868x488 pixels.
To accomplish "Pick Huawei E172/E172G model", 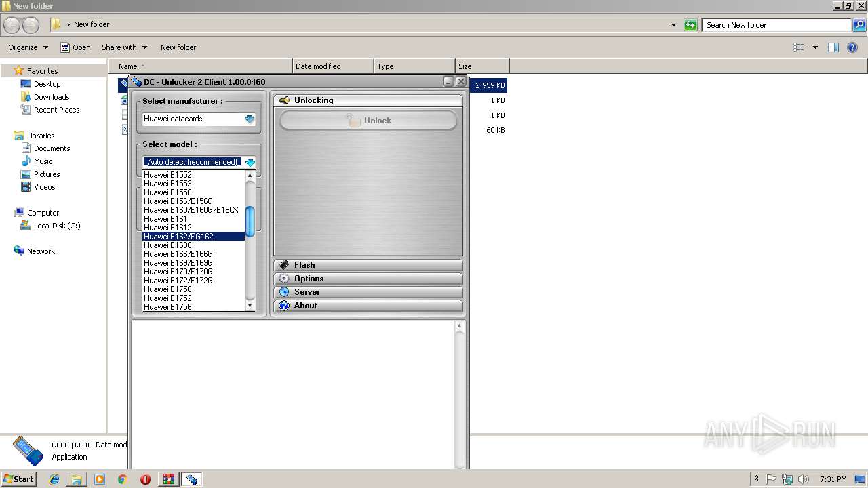I will 193,281.
